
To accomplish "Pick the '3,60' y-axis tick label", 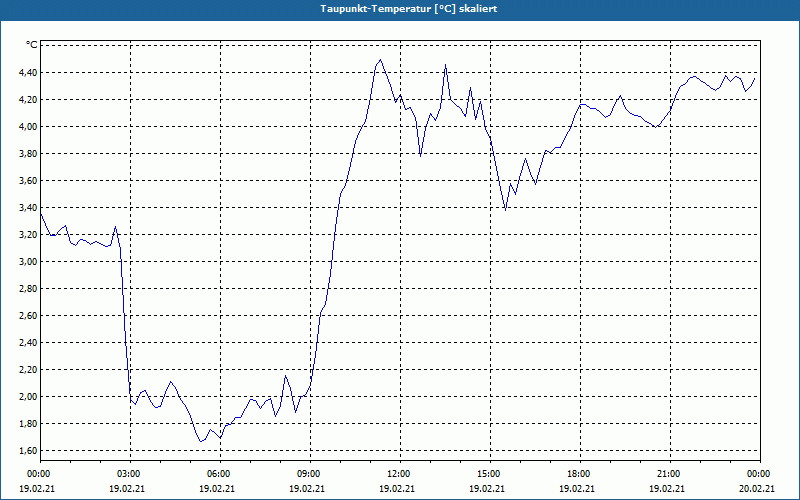I will tap(28, 181).
